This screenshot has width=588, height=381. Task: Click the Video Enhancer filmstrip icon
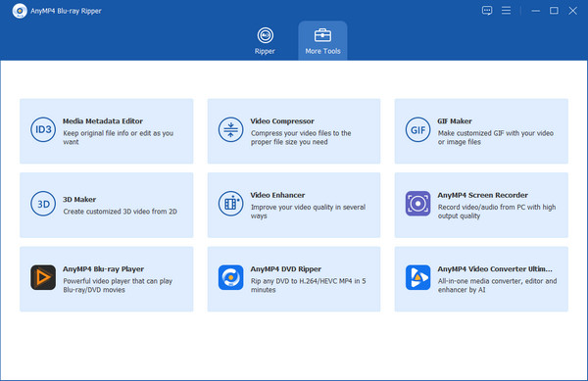coord(230,204)
